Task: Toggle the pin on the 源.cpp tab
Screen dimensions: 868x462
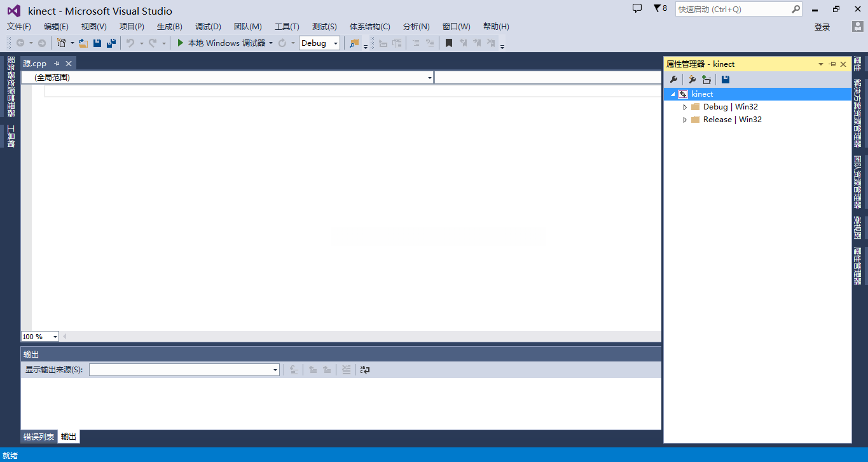Action: coord(57,64)
